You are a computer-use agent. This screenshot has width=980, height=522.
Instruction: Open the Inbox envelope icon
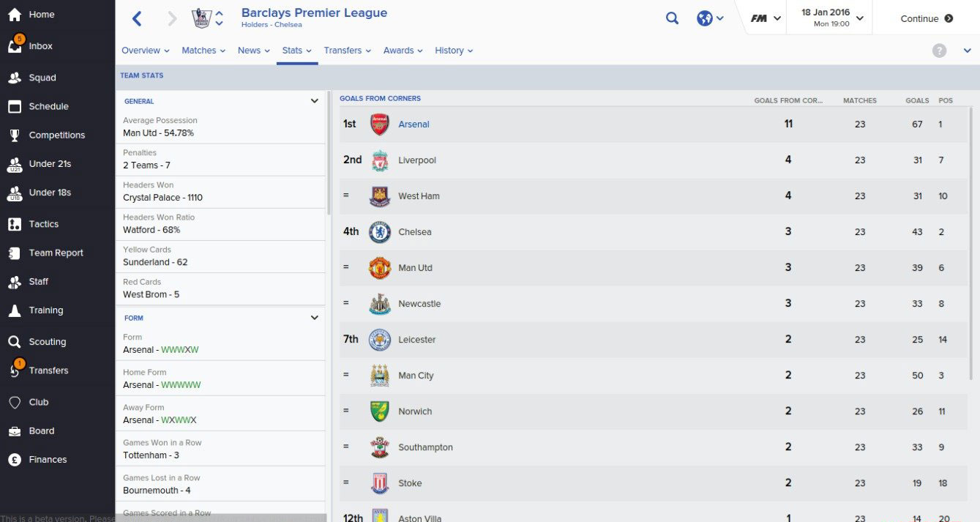(x=15, y=45)
